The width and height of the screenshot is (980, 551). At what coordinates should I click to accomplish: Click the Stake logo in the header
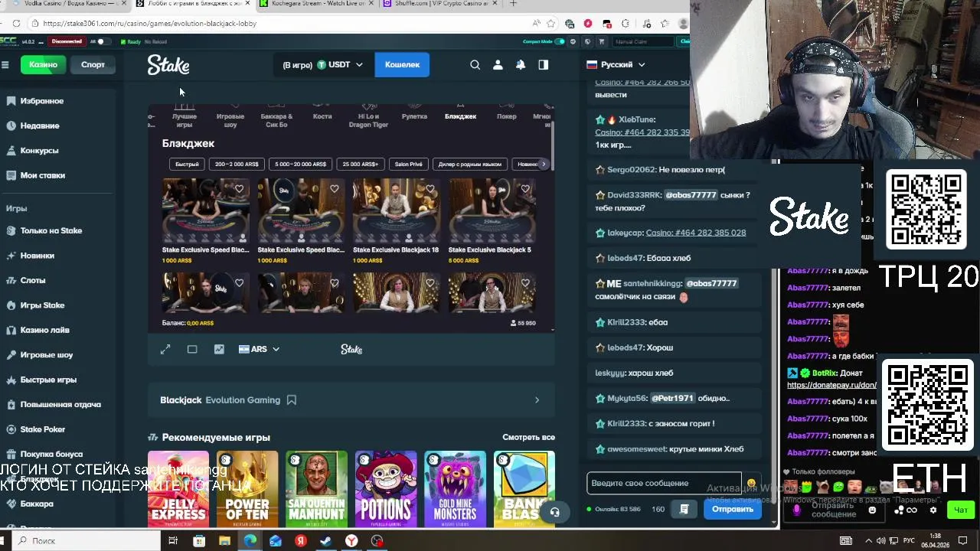point(168,65)
